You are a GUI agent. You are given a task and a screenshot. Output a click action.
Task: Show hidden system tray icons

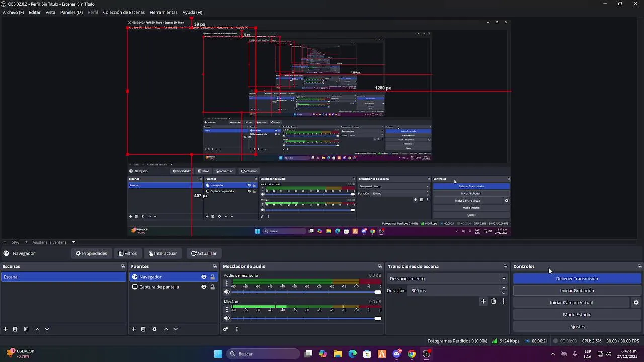coord(553,354)
